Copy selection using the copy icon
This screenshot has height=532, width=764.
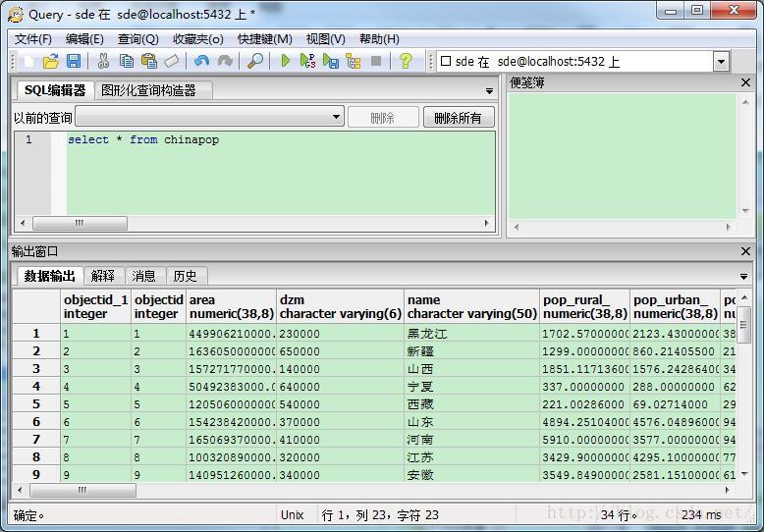click(x=127, y=62)
